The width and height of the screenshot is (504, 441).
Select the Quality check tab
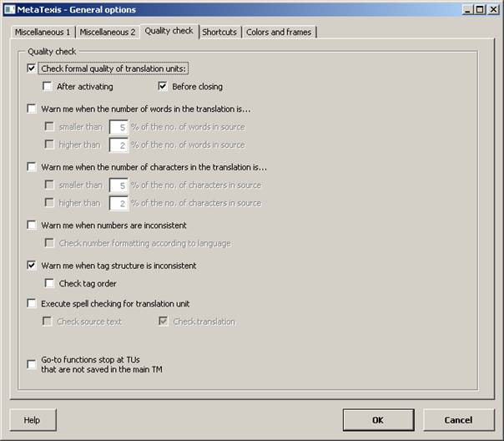click(169, 31)
